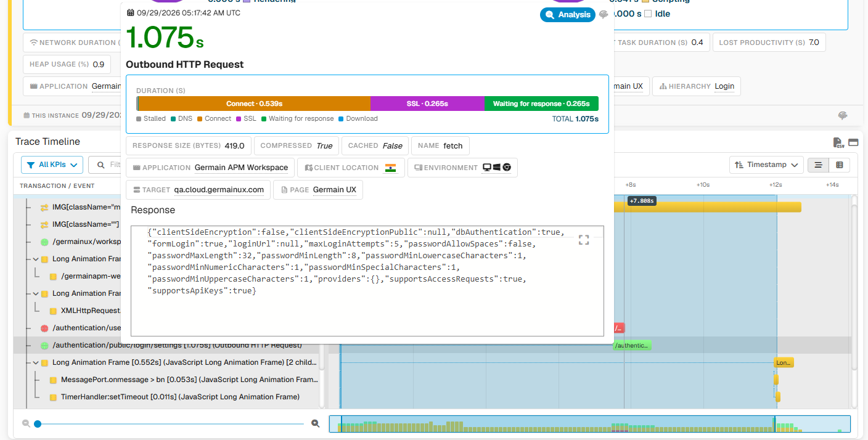Click the zoom out magnifier icon
Screen dimensions: 868x440
coord(26,423)
